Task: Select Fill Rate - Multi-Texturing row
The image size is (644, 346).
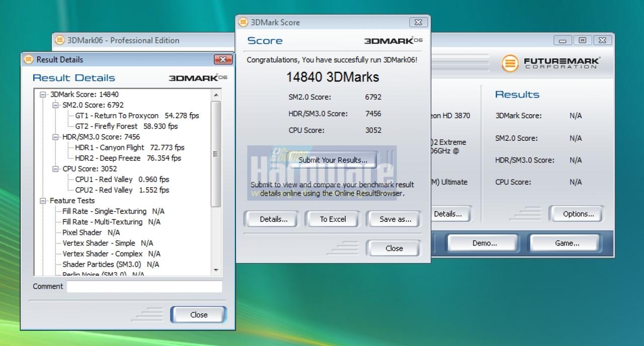Action: 111,222
